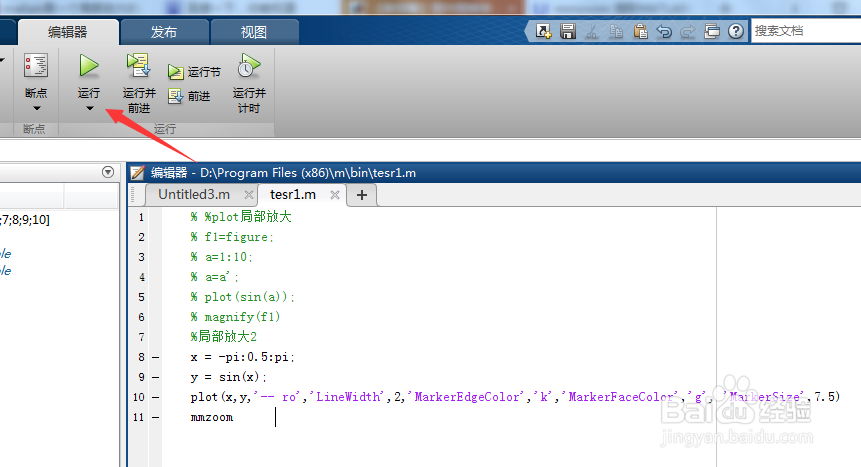Switch to the 发布 ribbon tab
Image resolution: width=861 pixels, height=467 pixels.
click(x=164, y=32)
